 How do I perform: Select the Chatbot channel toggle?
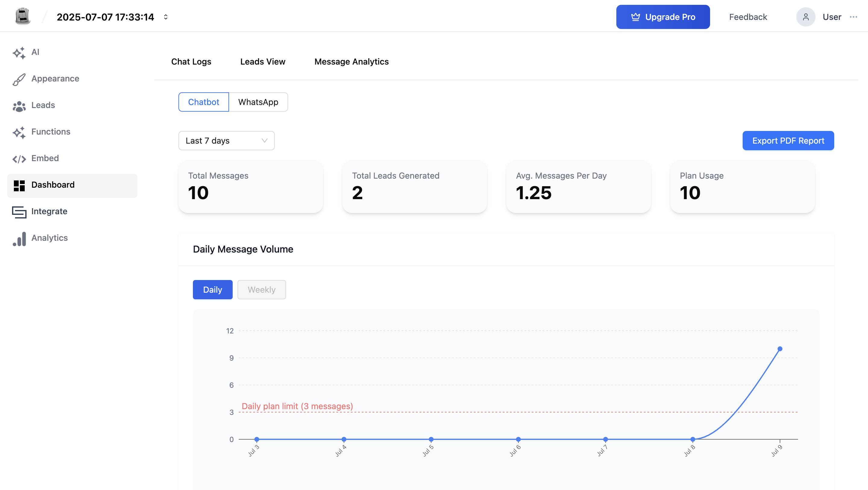203,102
